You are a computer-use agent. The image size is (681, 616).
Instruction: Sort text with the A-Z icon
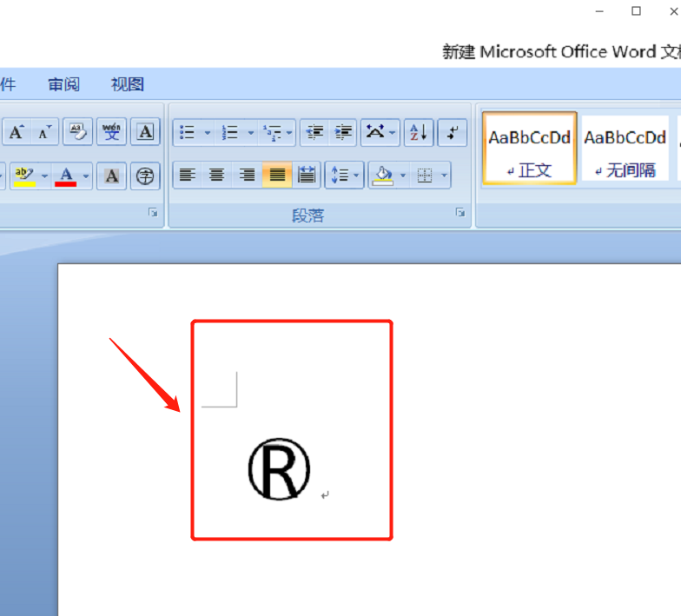(419, 133)
